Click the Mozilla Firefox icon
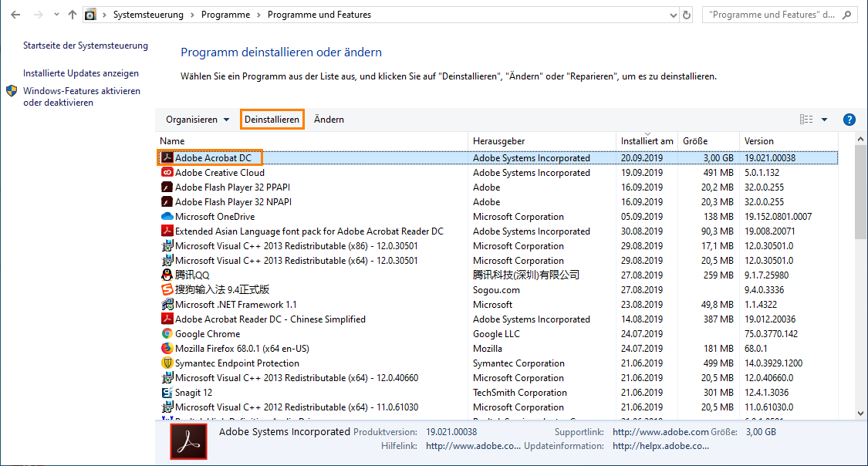Image resolution: width=868 pixels, height=466 pixels. pos(167,349)
